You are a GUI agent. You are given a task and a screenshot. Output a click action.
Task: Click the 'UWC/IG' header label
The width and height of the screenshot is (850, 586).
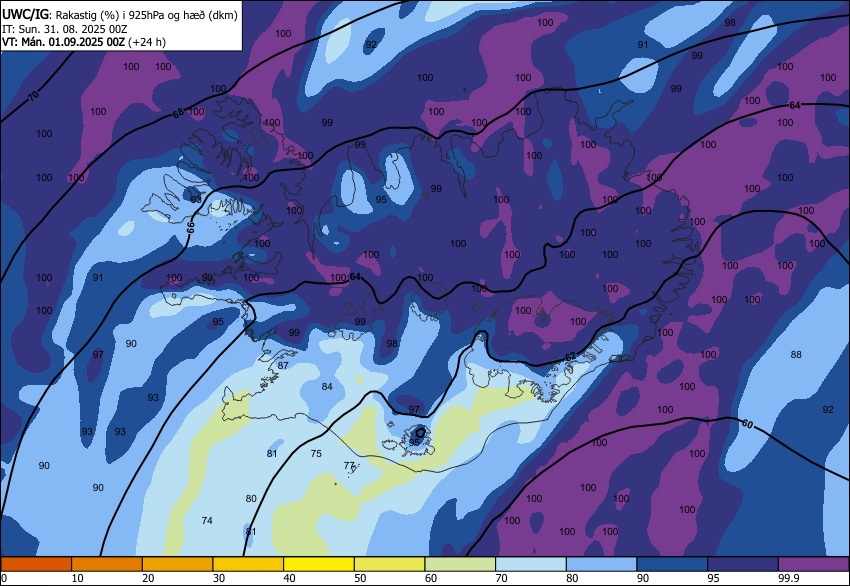pos(25,15)
